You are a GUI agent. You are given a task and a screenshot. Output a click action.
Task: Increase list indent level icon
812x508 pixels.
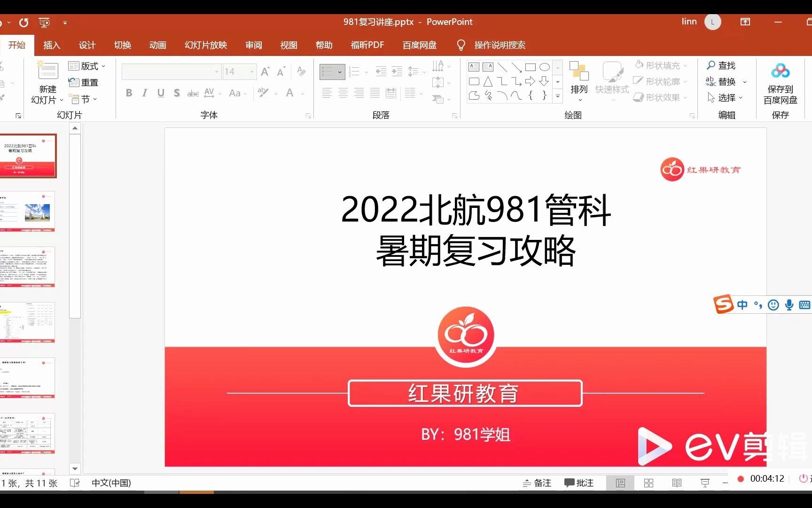(x=397, y=71)
